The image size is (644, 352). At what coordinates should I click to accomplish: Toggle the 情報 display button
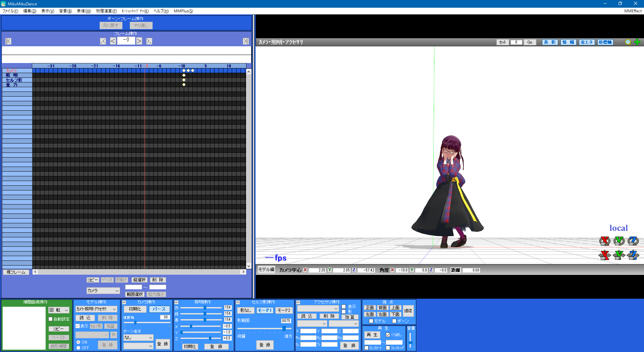point(568,42)
